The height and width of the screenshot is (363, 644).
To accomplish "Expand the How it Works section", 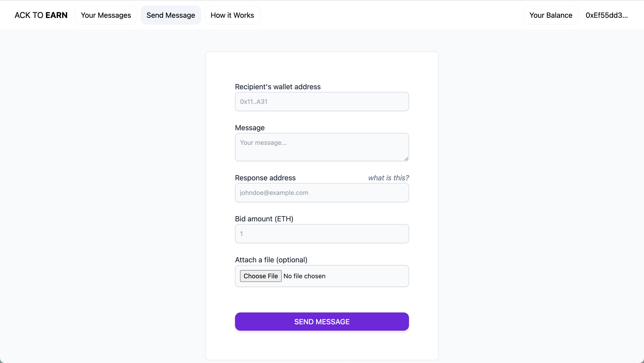I will pos(232,15).
